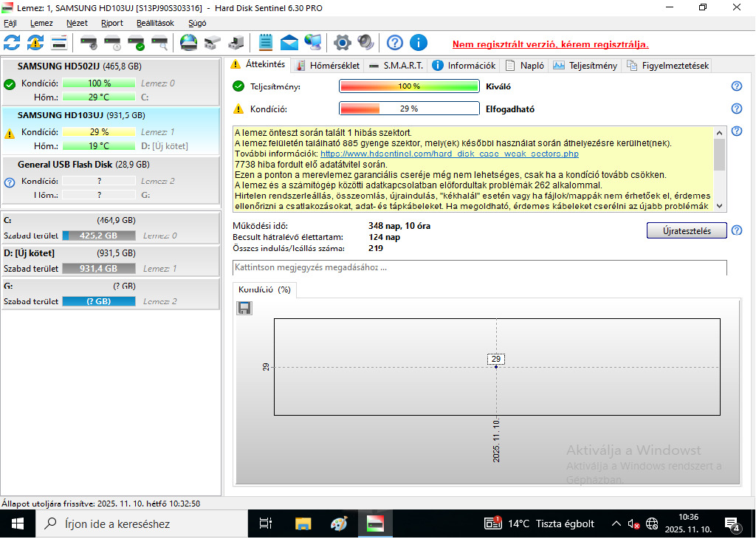Click the Újratesztelés button

[687, 230]
